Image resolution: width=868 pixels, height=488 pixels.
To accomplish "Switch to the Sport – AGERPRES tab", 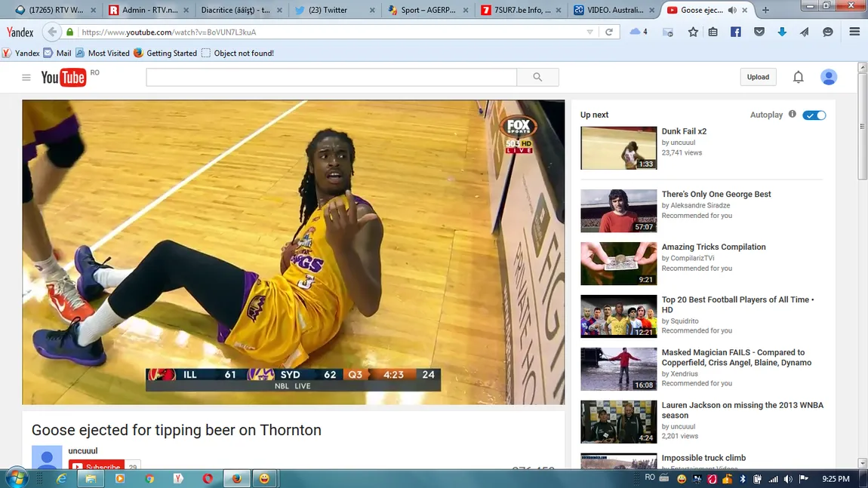I will pos(427,10).
